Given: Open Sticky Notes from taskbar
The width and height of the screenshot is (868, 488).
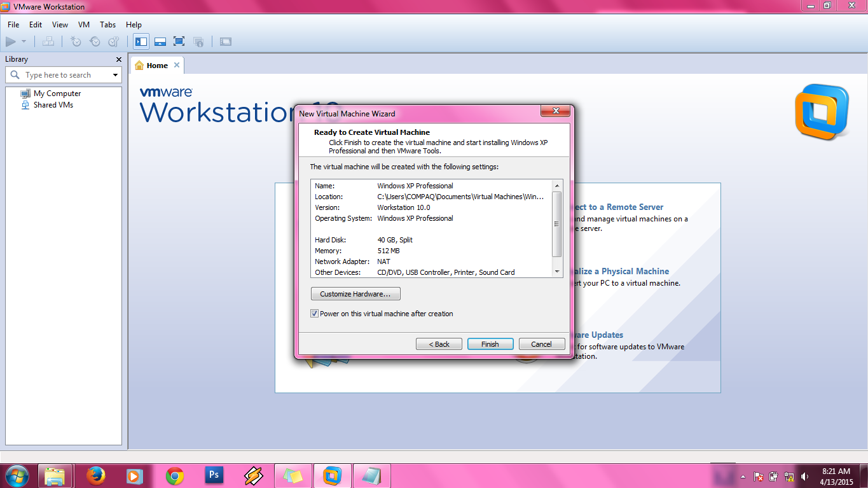Looking at the screenshot, I should (x=293, y=476).
